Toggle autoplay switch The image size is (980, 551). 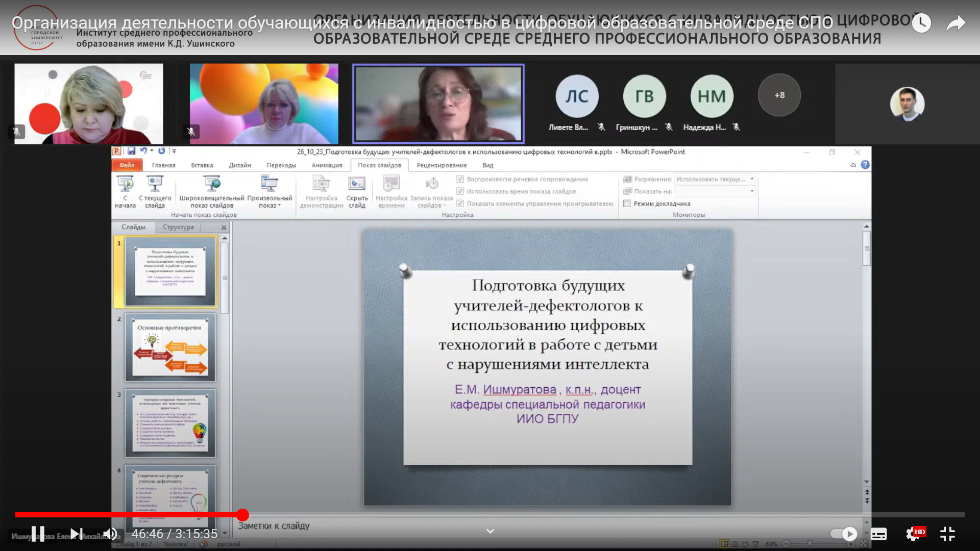pos(844,534)
